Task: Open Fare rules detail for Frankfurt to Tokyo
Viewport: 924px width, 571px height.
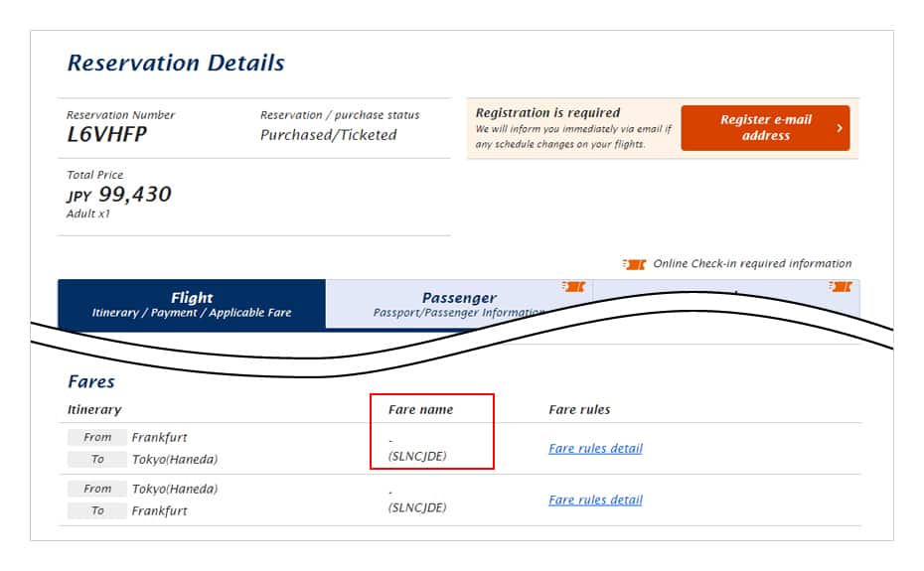Action: point(595,449)
